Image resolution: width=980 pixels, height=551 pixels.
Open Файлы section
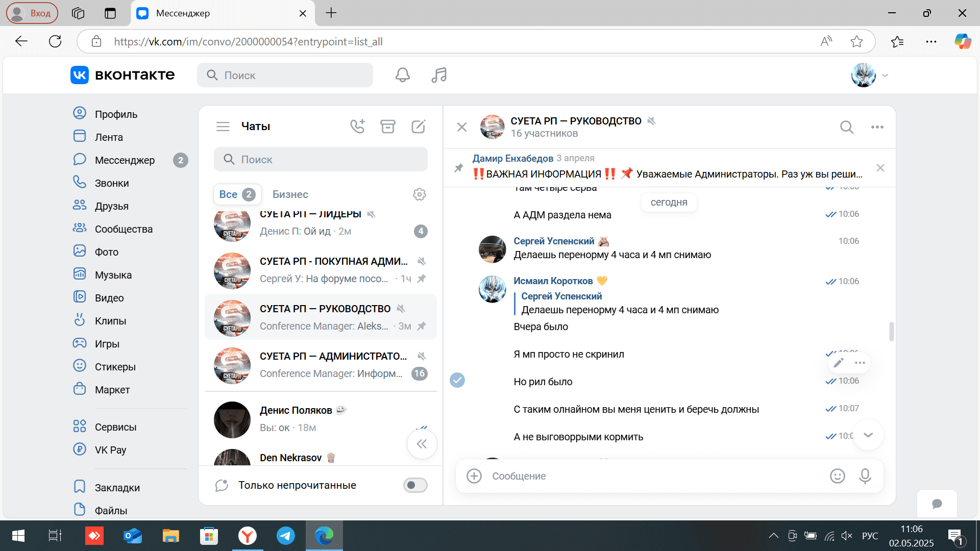point(111,511)
